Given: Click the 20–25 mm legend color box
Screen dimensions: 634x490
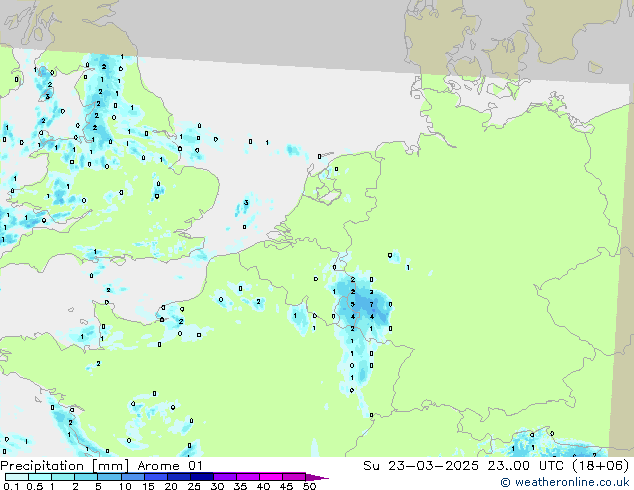Looking at the screenshot, I should point(178,477).
